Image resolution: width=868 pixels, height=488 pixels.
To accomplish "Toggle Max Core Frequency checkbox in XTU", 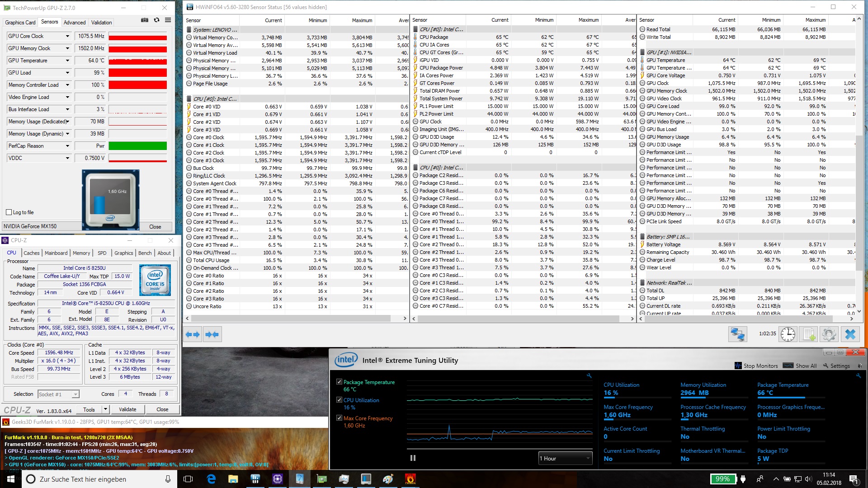I will pyautogui.click(x=339, y=418).
